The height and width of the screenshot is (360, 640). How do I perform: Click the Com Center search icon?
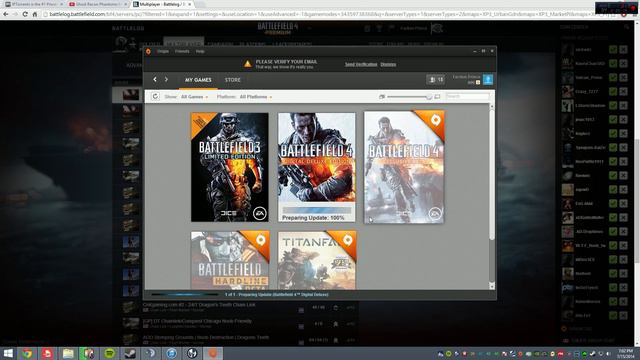point(627,27)
